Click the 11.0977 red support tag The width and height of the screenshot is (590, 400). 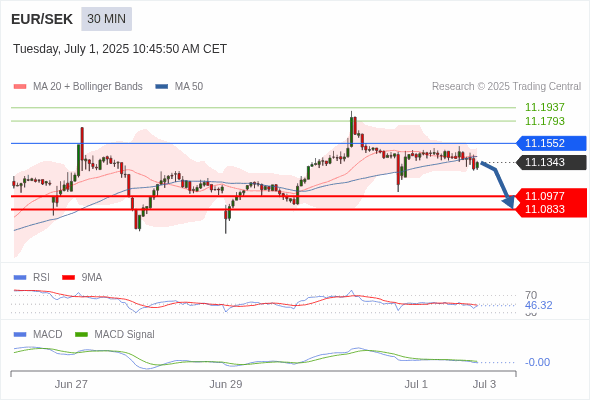(551, 196)
